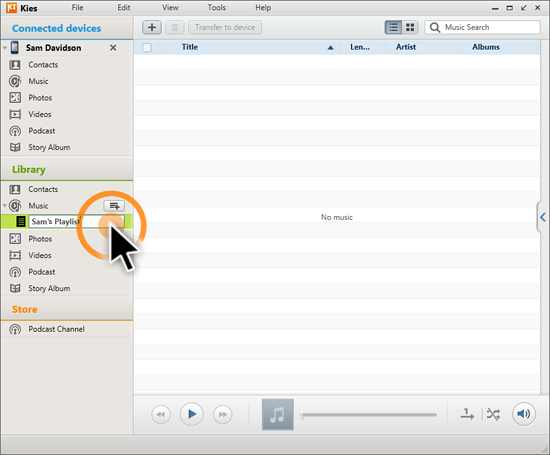Select the Sam Davidson phone icon
The height and width of the screenshot is (455, 550).
pos(15,47)
